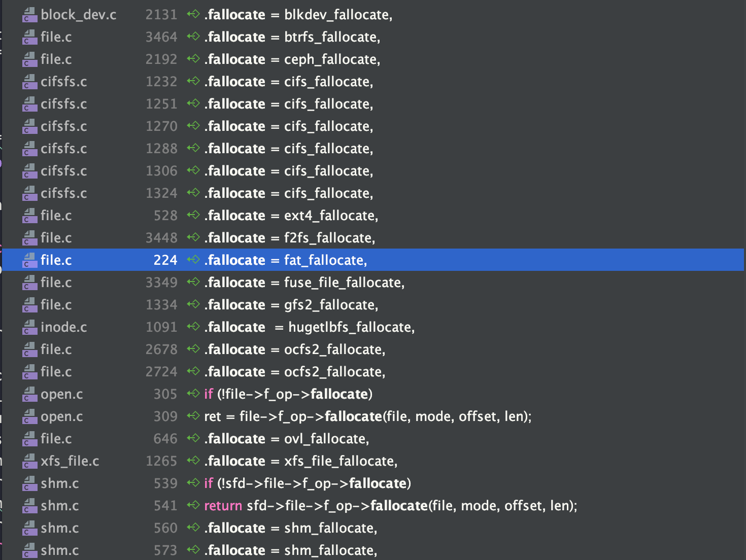Click the usage arrow icon on line 1091
746x560 pixels.
193,327
